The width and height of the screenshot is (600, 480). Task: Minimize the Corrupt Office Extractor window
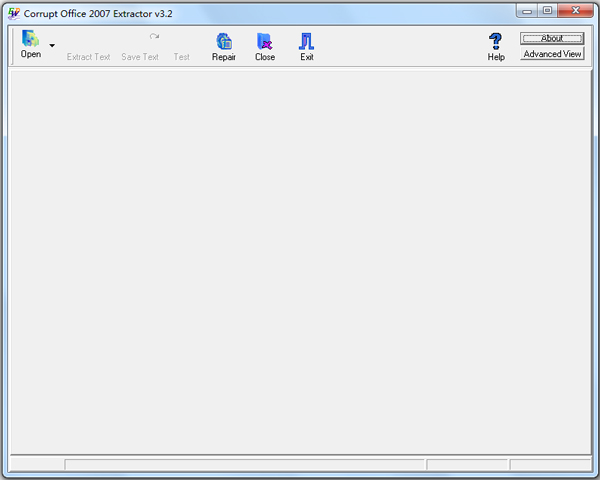[527, 11]
